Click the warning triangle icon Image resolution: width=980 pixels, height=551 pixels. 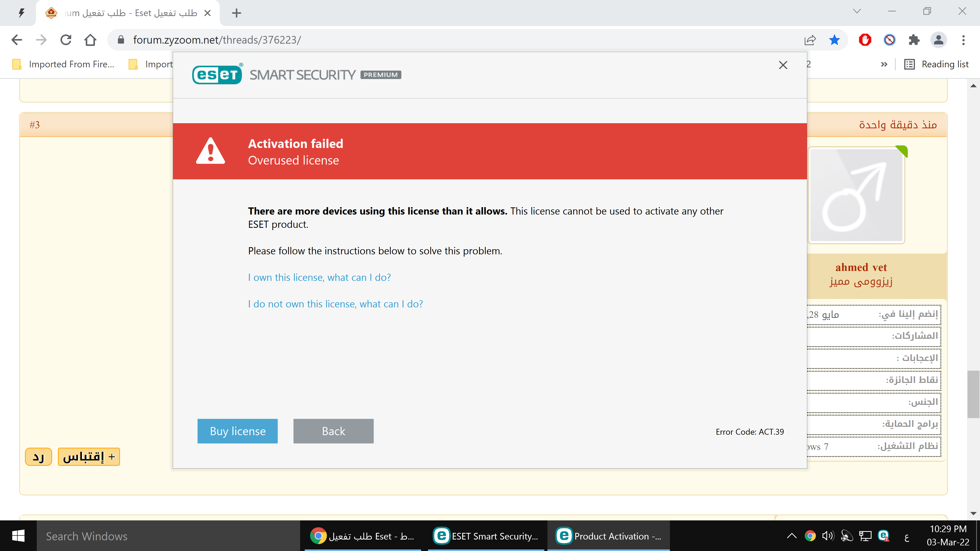pyautogui.click(x=210, y=151)
